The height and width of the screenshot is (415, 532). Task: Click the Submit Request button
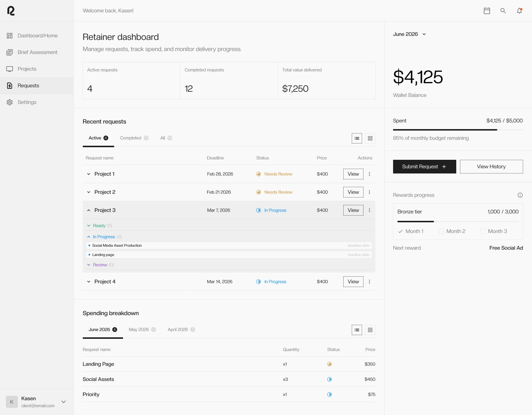pyautogui.click(x=424, y=167)
